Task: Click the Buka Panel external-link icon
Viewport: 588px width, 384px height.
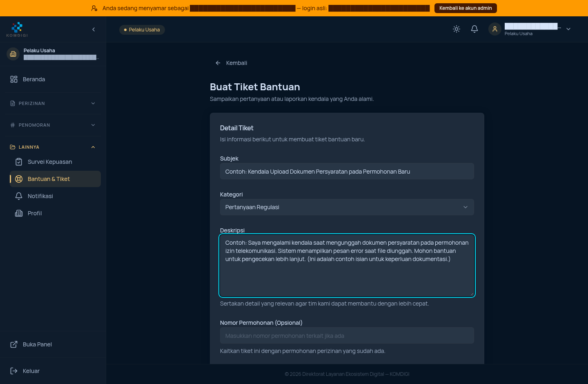Action: point(14,344)
